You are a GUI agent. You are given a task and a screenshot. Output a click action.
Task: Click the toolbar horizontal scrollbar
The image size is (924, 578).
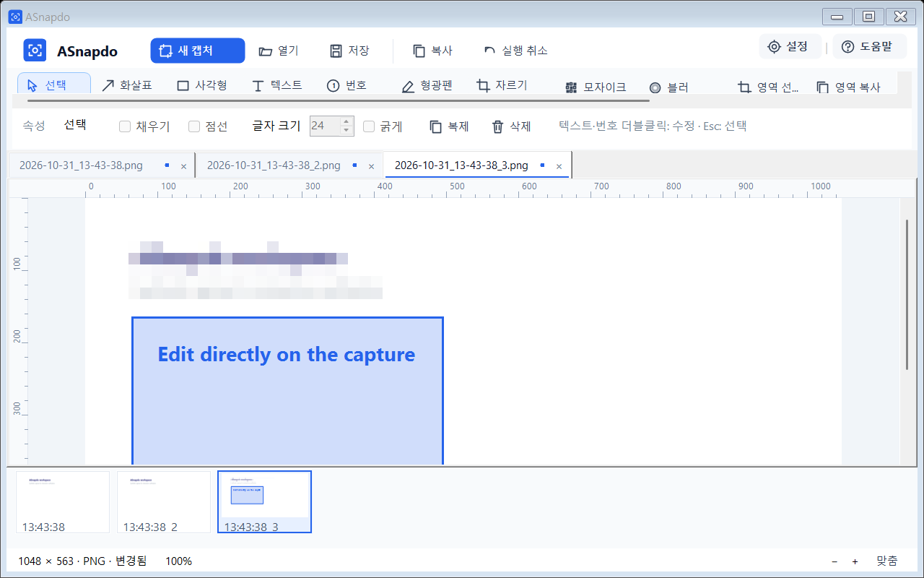point(338,101)
